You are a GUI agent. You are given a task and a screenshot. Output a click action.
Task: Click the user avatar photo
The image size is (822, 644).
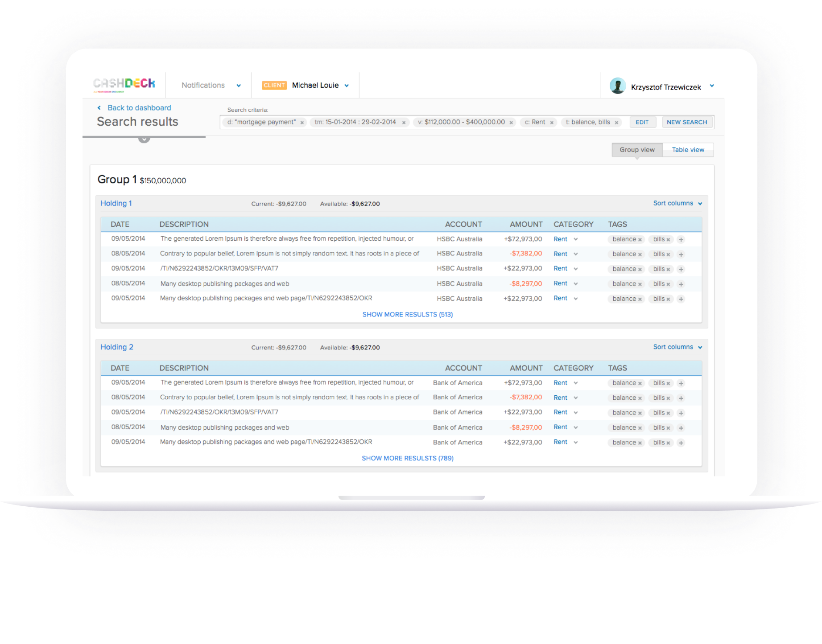click(x=618, y=85)
